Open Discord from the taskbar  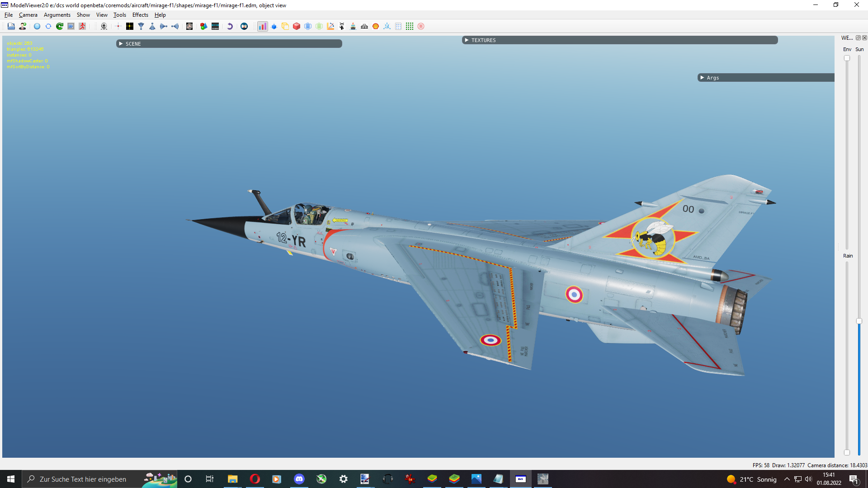click(299, 479)
